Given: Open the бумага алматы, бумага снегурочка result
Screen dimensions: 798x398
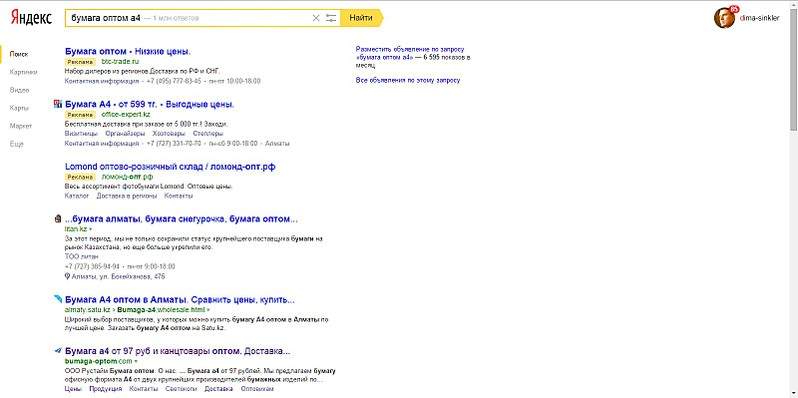Looking at the screenshot, I should 181,219.
